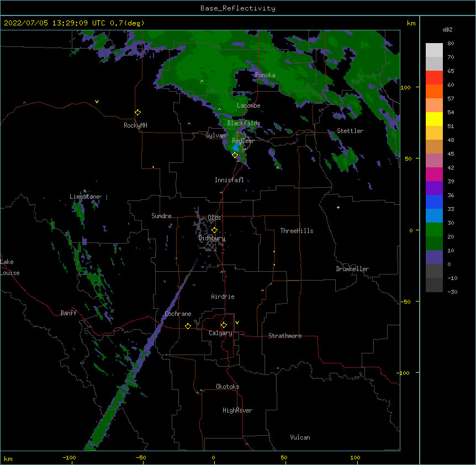Pick the dark green 20-10 dBZ band
The height and width of the screenshot is (465, 476).
434,244
